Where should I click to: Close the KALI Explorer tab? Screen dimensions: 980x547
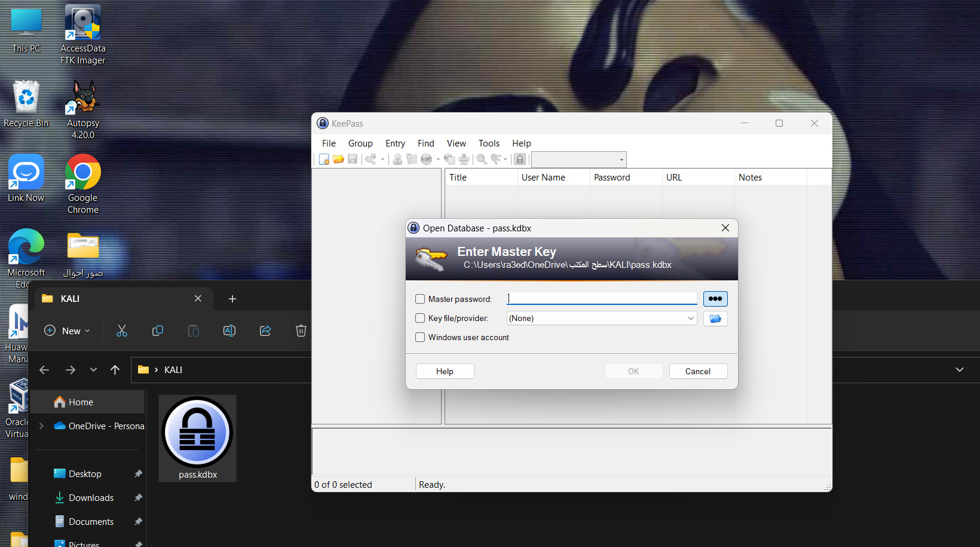click(198, 298)
